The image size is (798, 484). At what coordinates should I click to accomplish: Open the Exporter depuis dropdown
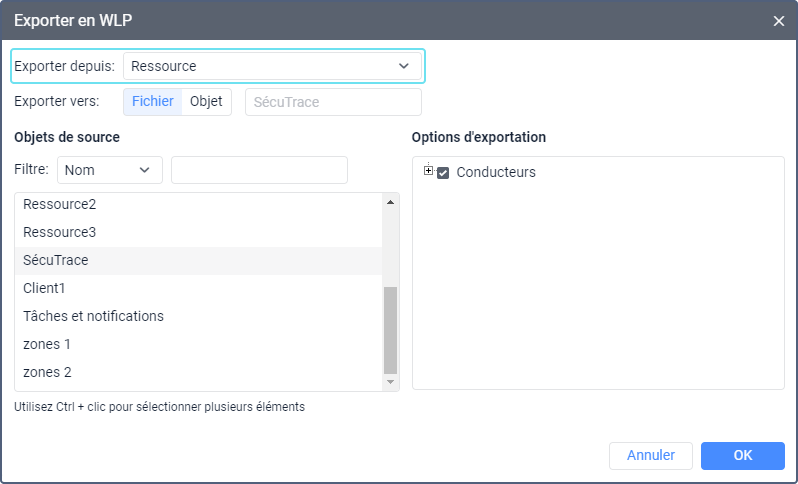coord(272,66)
